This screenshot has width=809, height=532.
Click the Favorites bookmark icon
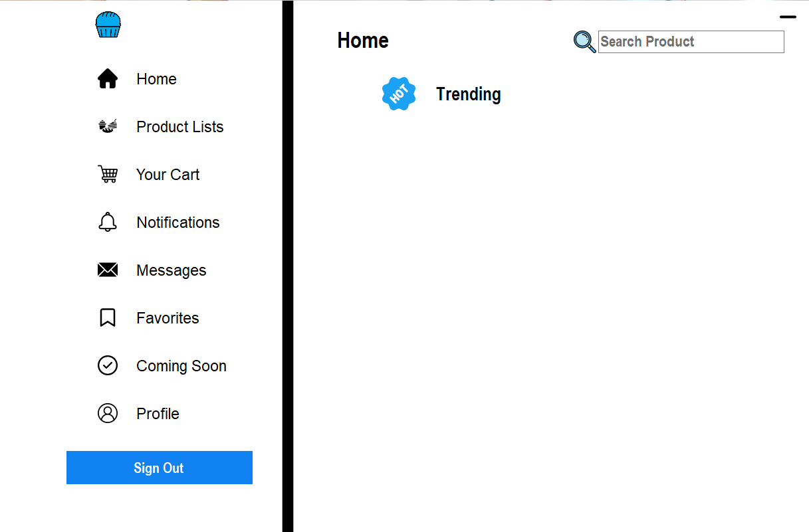[108, 317]
